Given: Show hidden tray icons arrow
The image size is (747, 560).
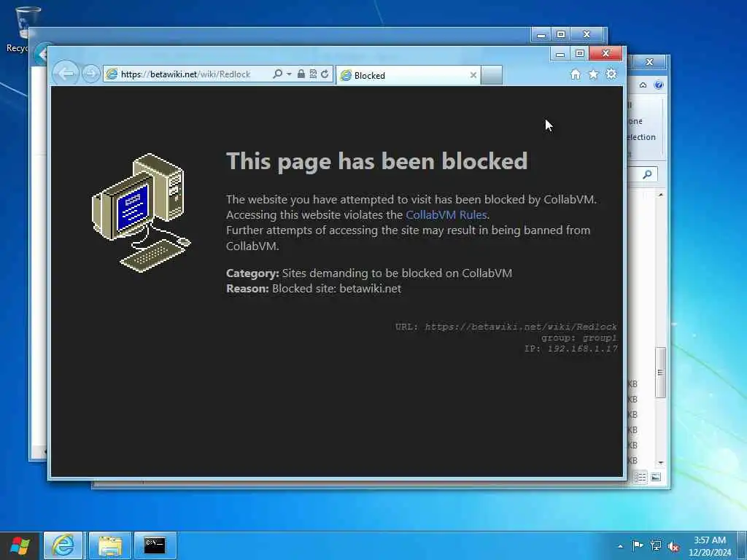Looking at the screenshot, I should (x=620, y=546).
